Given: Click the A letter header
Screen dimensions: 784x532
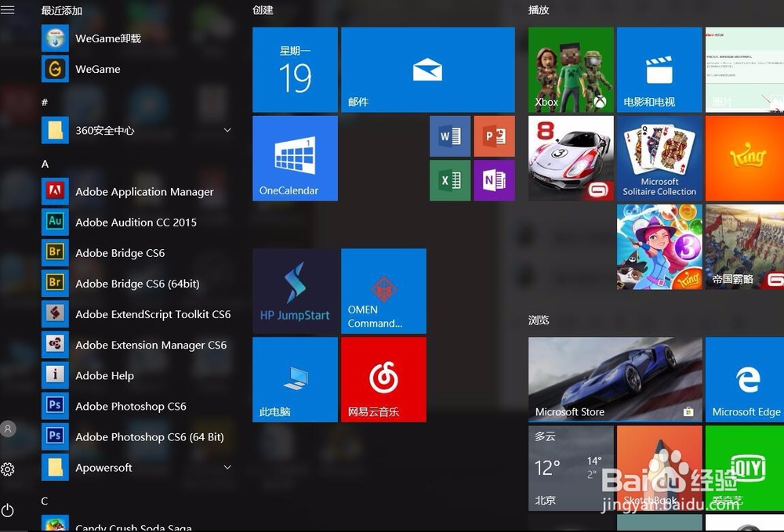Looking at the screenshot, I should click(x=45, y=164).
